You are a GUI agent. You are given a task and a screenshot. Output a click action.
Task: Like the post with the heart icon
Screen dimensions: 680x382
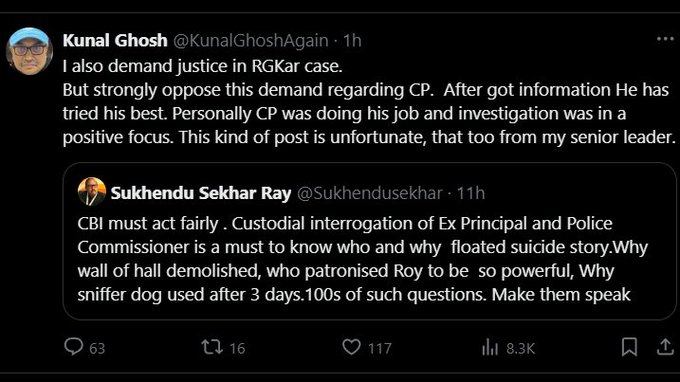(x=351, y=347)
